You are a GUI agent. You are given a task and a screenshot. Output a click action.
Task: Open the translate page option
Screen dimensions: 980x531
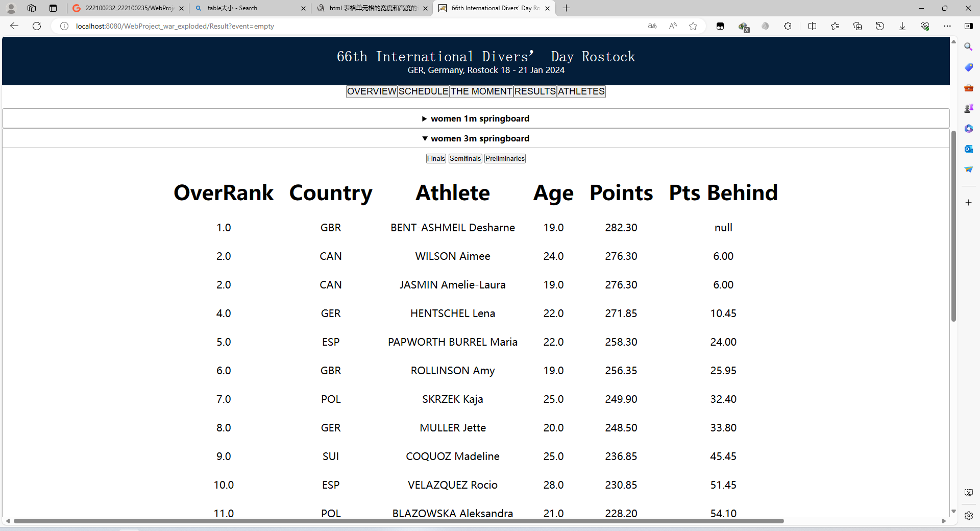click(x=652, y=26)
